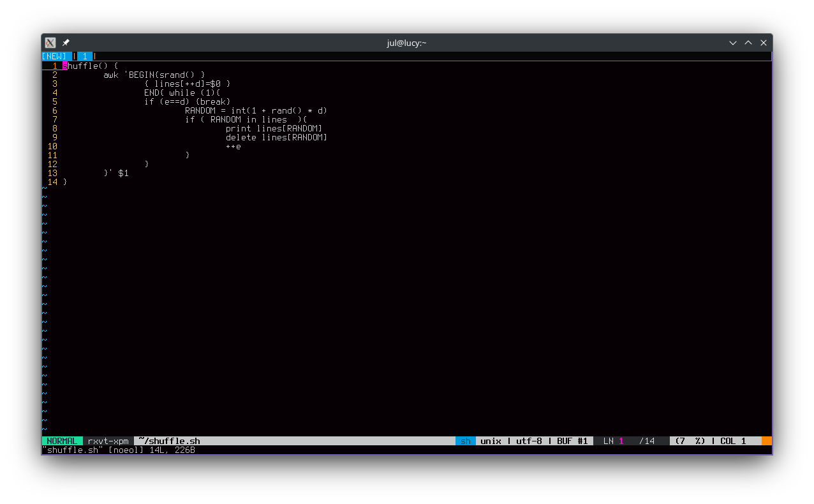Click line number 9 in the gutter
Viewport: 814px width, 504px height.
55,137
